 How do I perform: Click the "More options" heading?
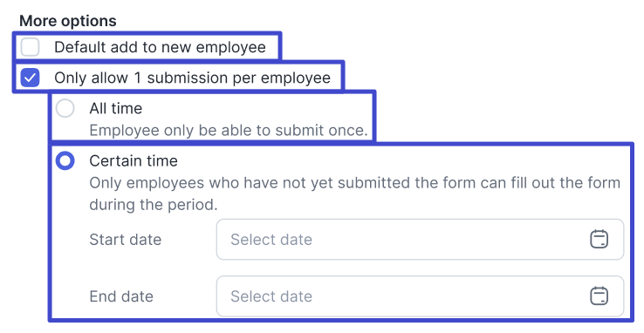tap(68, 21)
